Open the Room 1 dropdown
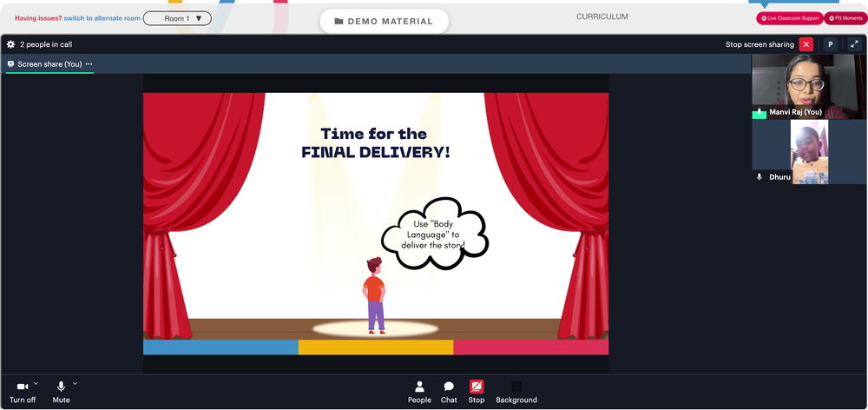Viewport: 868px width, 410px height. click(177, 18)
